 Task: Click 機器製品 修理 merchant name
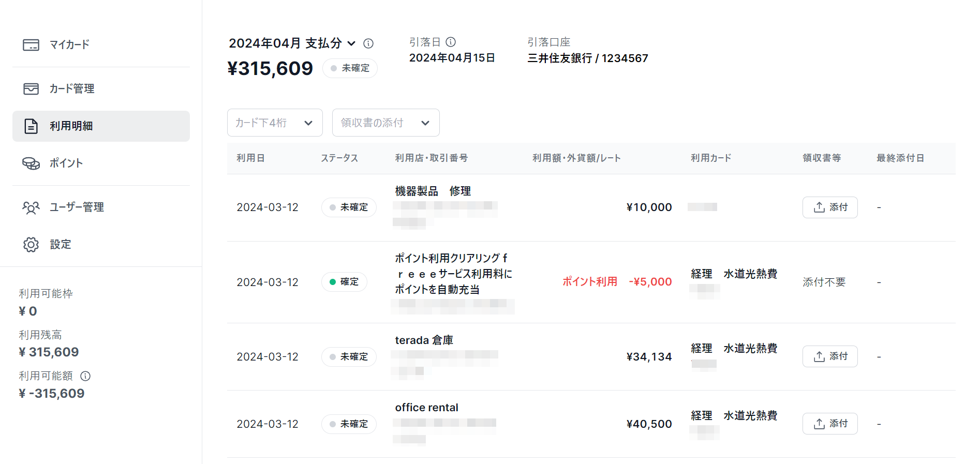point(433,191)
